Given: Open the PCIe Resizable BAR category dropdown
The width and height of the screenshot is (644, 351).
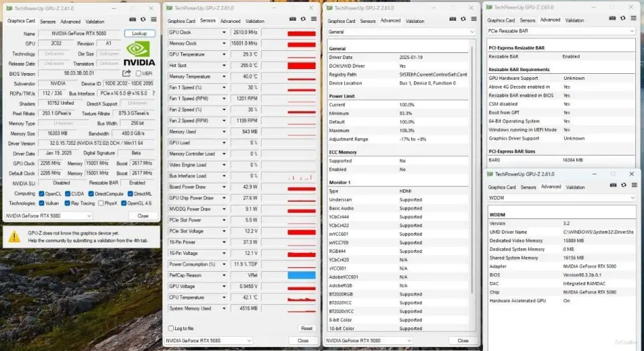Looking at the screenshot, I should (631, 31).
